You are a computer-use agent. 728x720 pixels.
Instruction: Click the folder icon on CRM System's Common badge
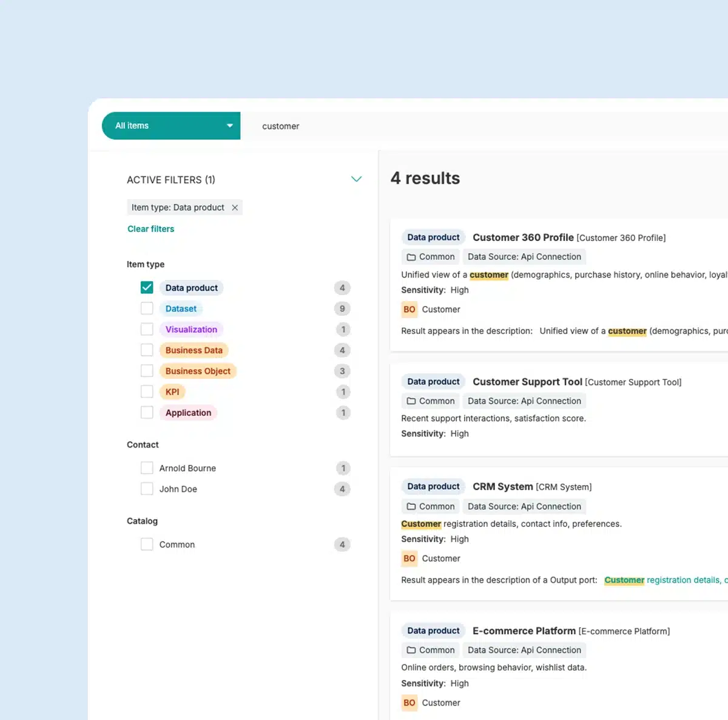point(411,506)
